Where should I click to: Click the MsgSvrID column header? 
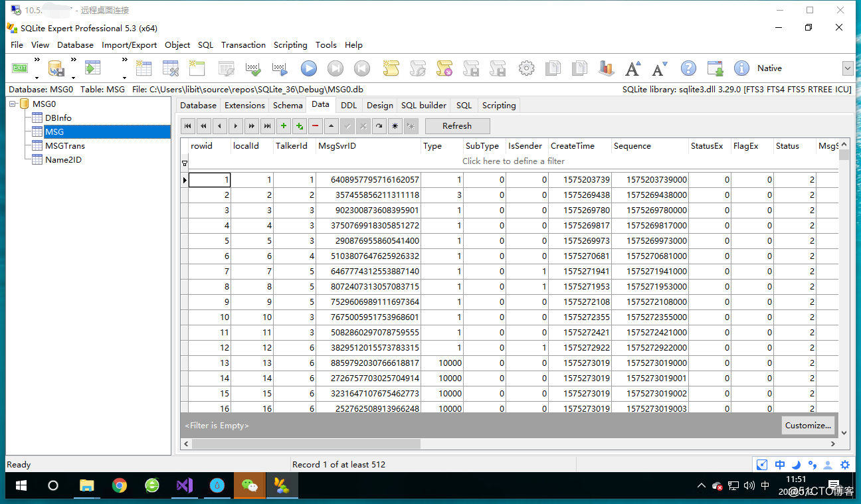click(x=368, y=146)
